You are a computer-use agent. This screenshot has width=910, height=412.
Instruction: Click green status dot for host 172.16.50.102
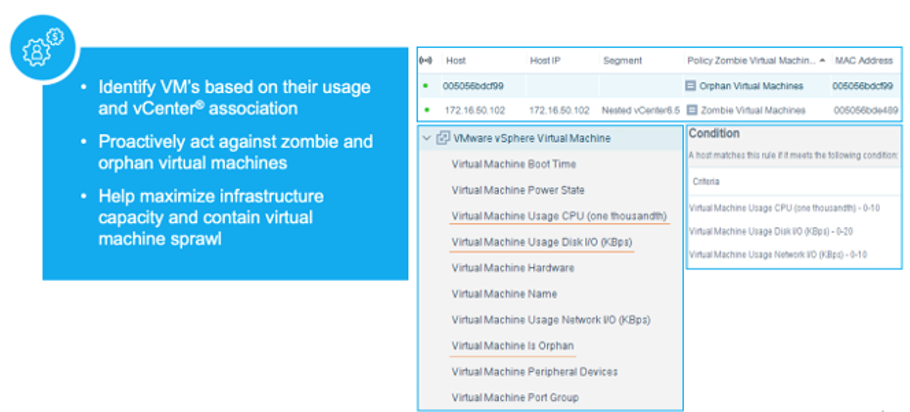click(x=427, y=110)
